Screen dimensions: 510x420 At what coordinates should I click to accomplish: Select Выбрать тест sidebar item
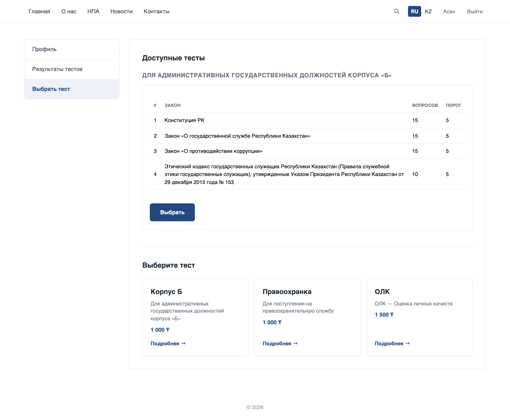click(x=72, y=89)
